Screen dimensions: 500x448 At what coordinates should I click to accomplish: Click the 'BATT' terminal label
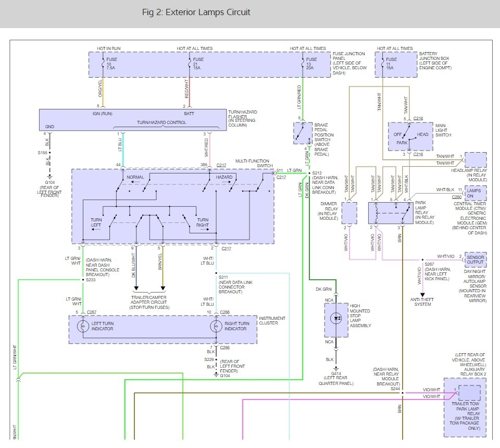[189, 114]
